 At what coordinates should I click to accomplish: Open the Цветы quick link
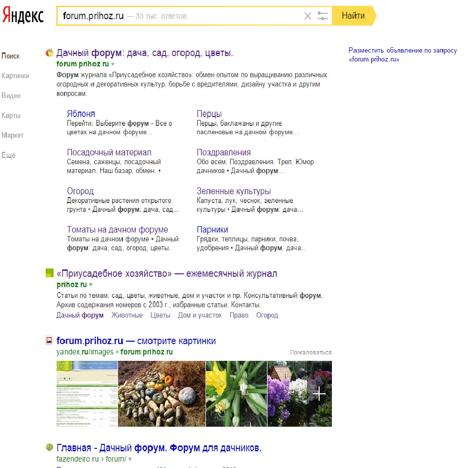[160, 315]
